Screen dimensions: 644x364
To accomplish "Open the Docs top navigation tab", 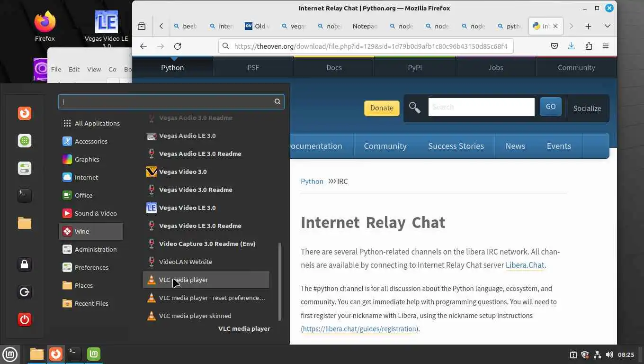I will tap(334, 67).
